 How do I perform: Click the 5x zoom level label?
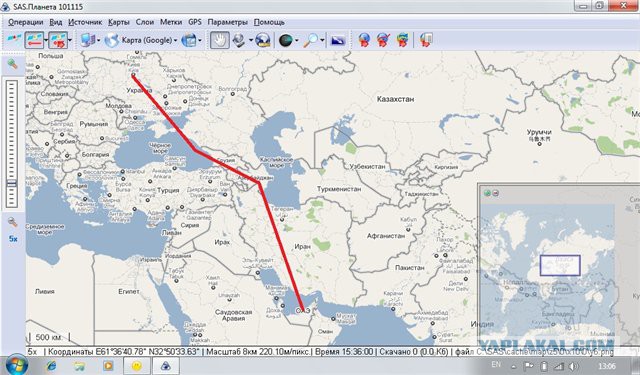point(13,239)
